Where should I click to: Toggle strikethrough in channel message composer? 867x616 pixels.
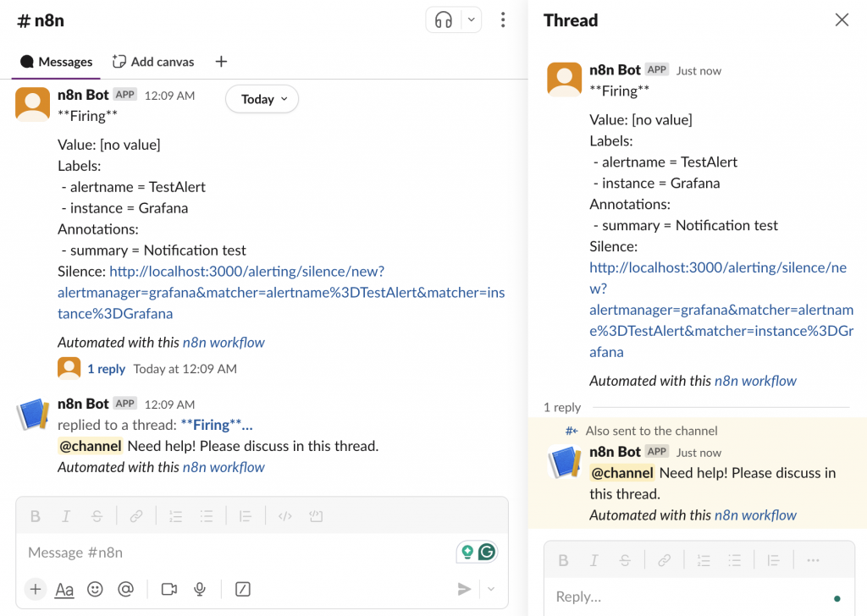coord(97,516)
